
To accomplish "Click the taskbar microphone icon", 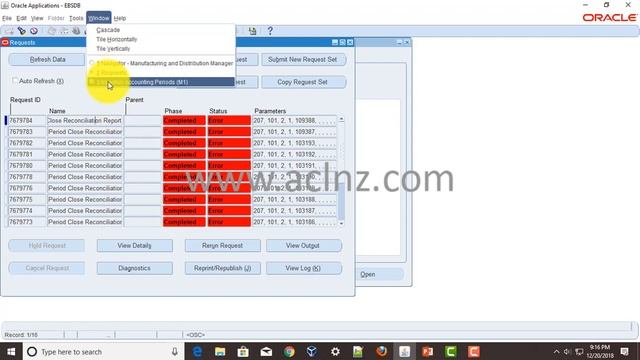I will pos(175,351).
